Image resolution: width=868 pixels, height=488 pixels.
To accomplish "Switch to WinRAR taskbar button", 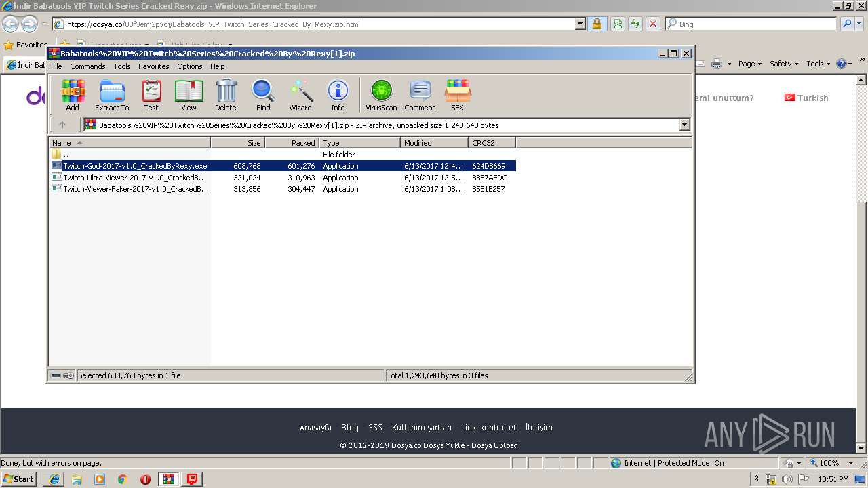I will [x=169, y=479].
